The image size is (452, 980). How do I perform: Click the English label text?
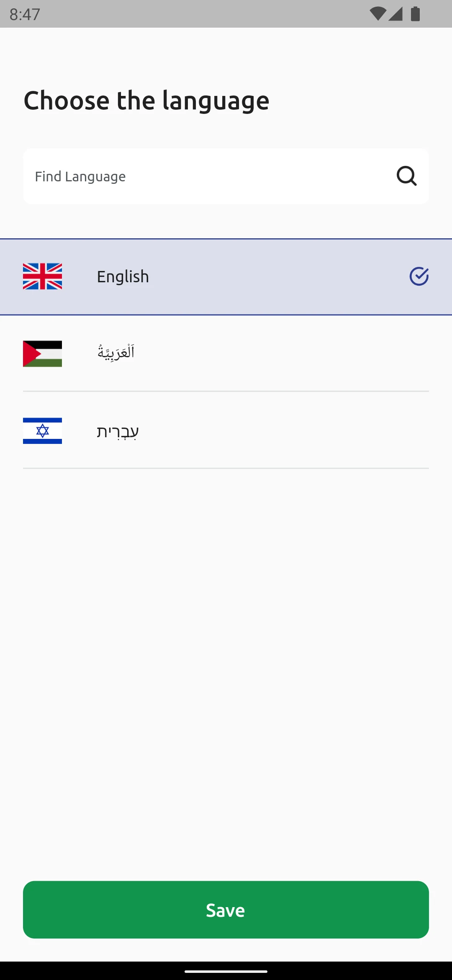pyautogui.click(x=123, y=277)
